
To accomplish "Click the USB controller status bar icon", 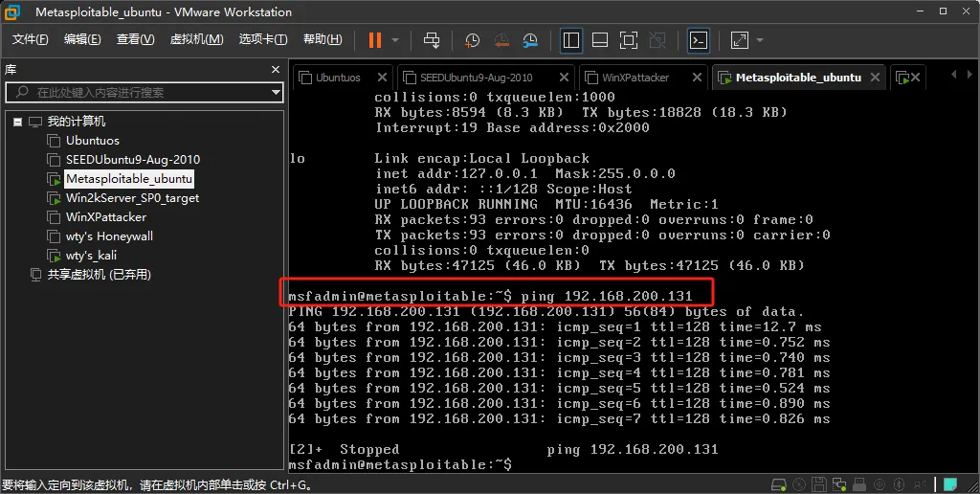I will click(x=859, y=484).
